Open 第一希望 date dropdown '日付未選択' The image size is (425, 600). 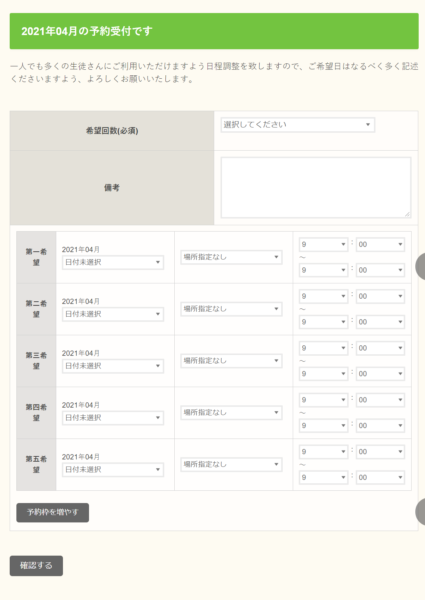point(113,262)
